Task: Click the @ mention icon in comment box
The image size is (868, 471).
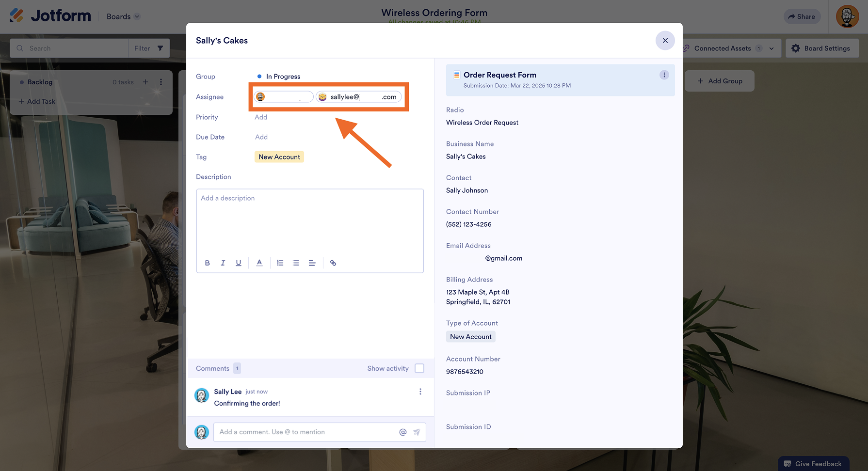Action: point(403,432)
